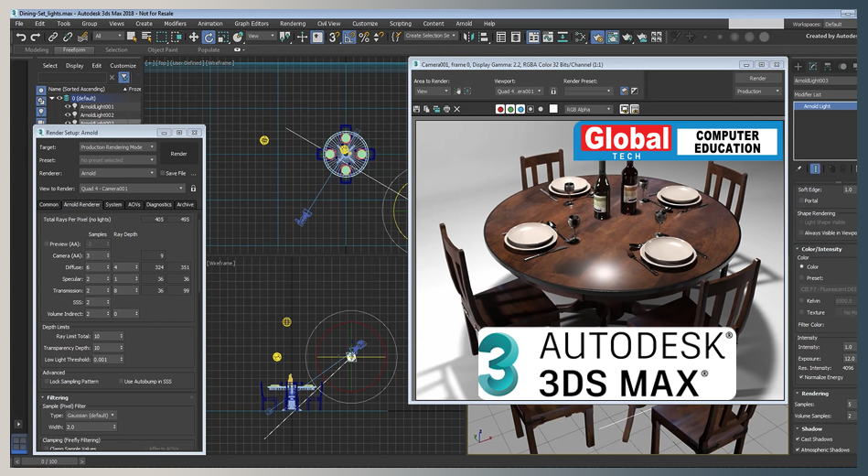Open the Rendering menu

click(x=293, y=24)
